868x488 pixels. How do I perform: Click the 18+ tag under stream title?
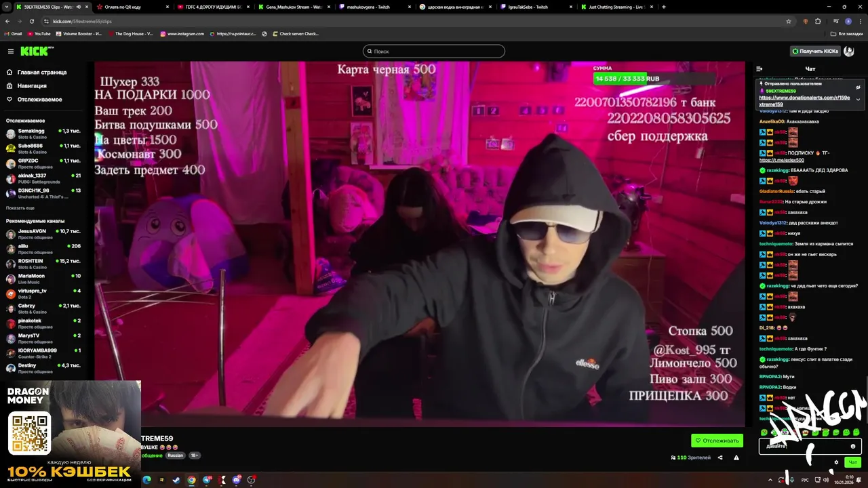195,455
